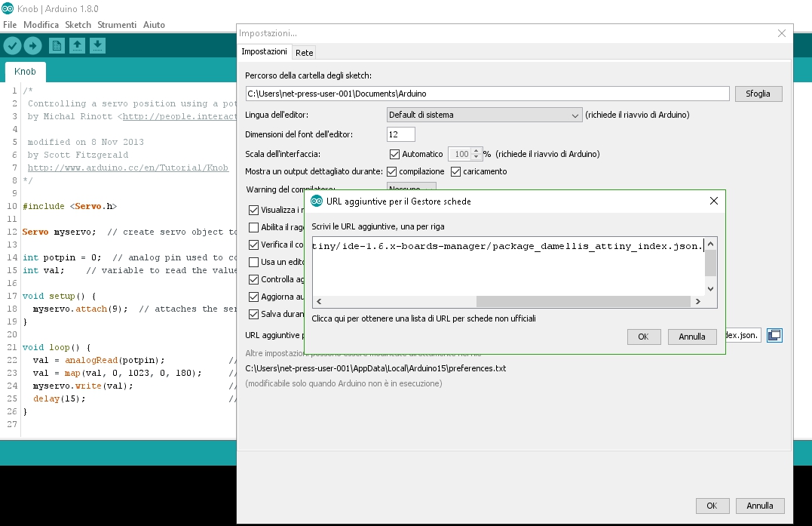
Task: Click the Arduino logo in the title bar
Action: click(x=8, y=8)
